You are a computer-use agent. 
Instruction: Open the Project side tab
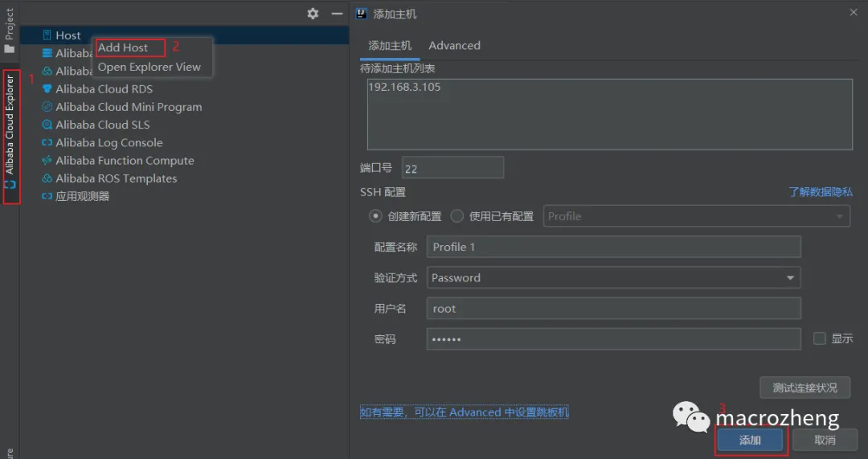point(10,29)
